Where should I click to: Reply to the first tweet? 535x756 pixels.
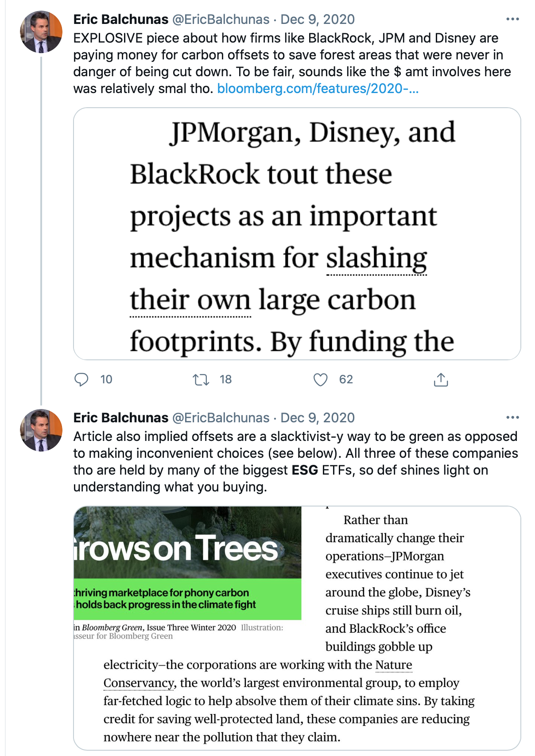81,380
